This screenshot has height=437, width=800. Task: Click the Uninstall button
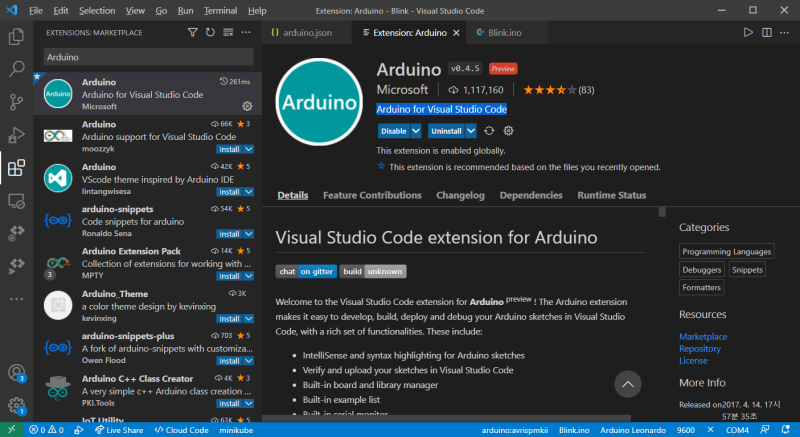446,131
